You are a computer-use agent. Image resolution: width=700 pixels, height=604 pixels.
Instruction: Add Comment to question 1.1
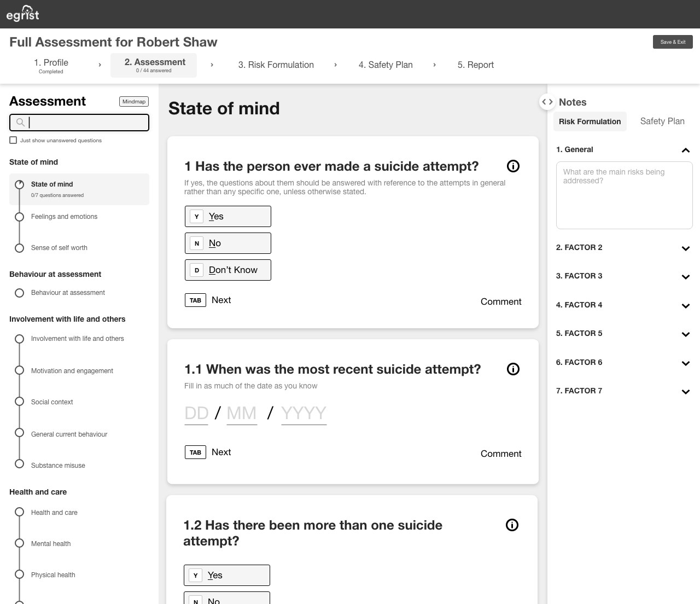tap(501, 454)
